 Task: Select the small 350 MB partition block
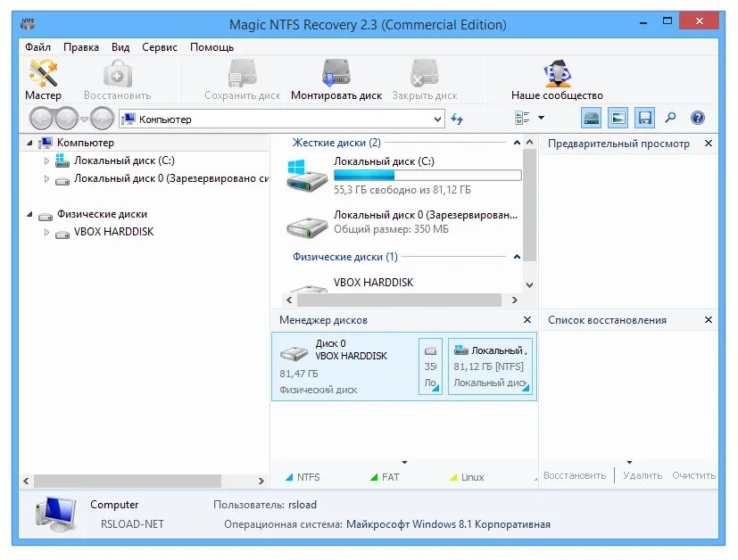tap(430, 366)
